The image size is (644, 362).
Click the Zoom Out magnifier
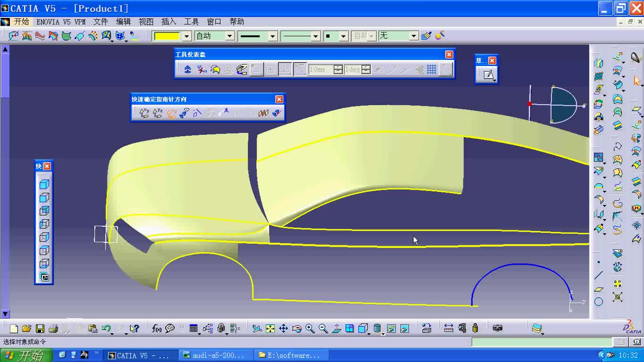point(323,329)
